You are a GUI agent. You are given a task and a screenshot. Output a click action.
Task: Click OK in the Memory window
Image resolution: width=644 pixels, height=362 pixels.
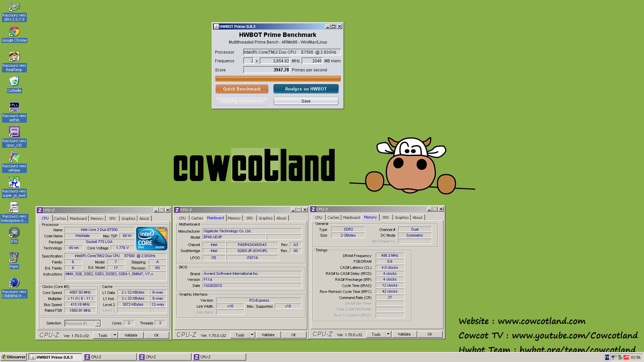430,334
